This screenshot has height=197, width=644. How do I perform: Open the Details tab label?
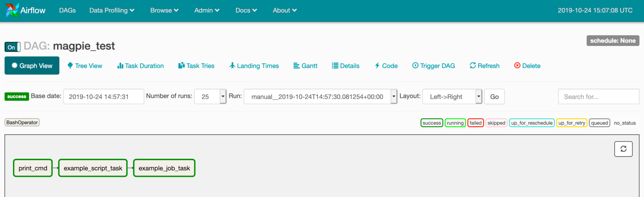350,66
